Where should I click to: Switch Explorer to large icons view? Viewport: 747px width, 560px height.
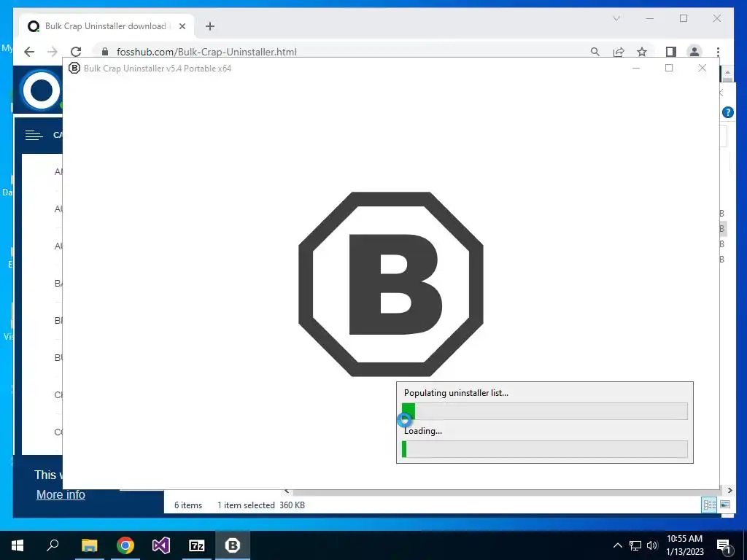coord(725,505)
